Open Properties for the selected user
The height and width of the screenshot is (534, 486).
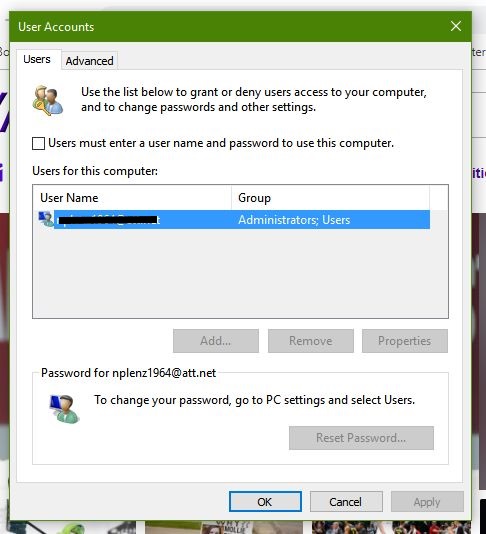pyautogui.click(x=405, y=341)
